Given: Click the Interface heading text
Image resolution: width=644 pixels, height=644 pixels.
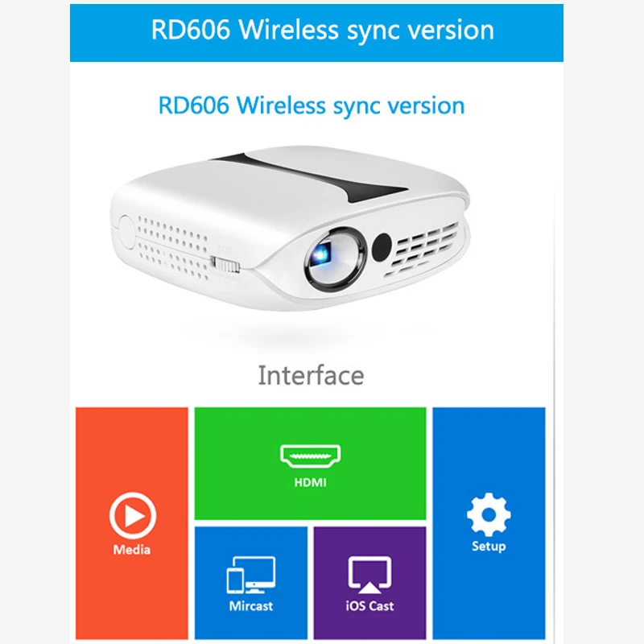Looking at the screenshot, I should tap(311, 375).
